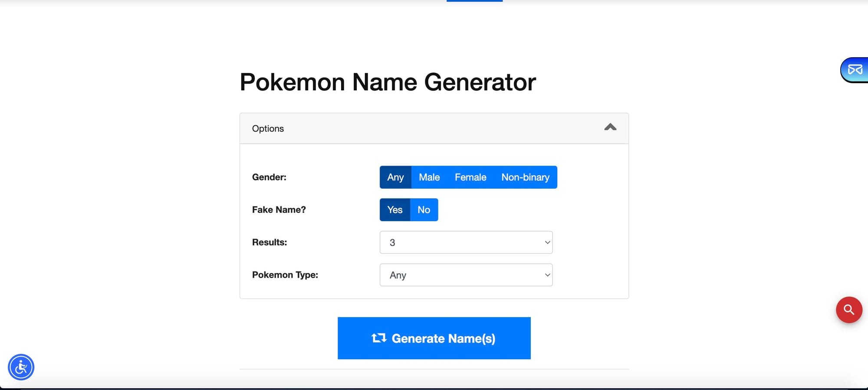Image resolution: width=868 pixels, height=390 pixels.
Task: Click the Generate Name(s) button
Action: 434,338
